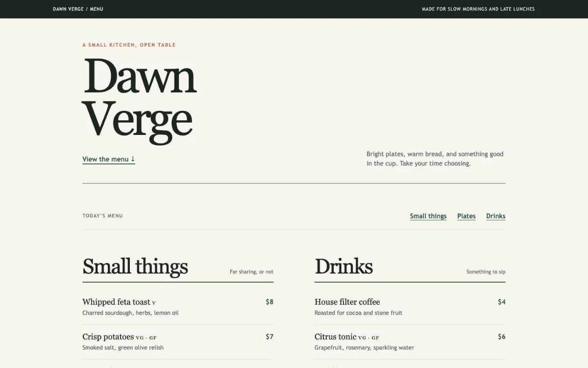This screenshot has height=368, width=588.
Task: Select the 'Crisp potatoes' item name
Action: coord(108,337)
